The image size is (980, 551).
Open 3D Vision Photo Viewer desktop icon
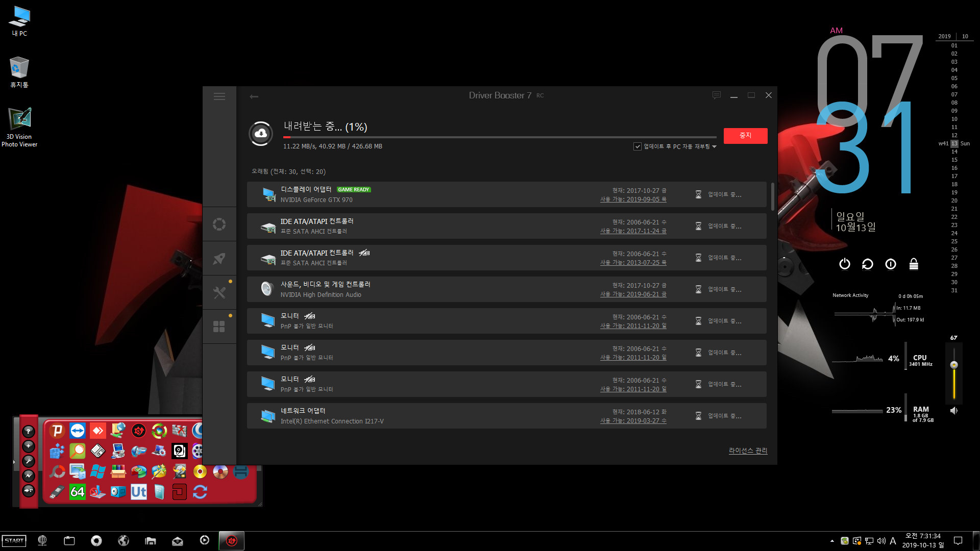[x=19, y=128]
